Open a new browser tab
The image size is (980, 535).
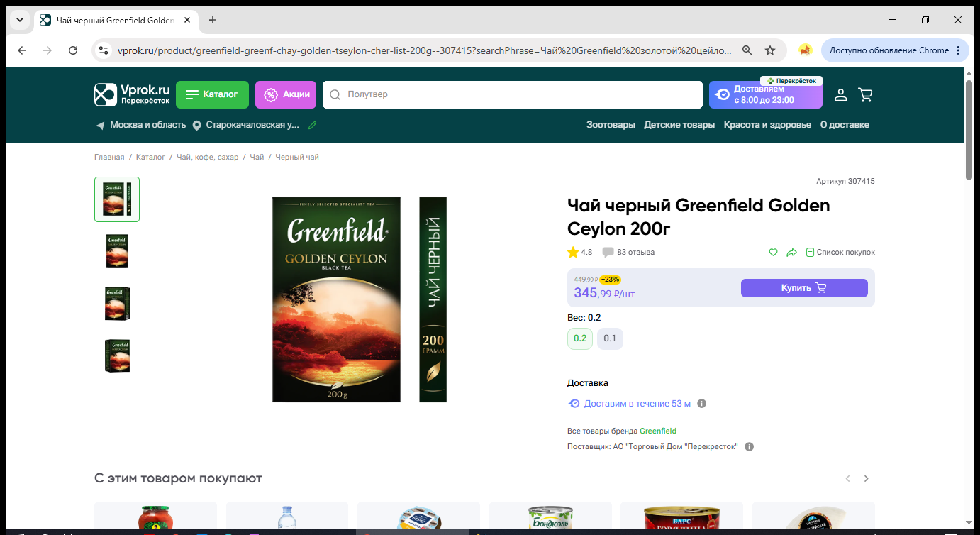pyautogui.click(x=213, y=20)
